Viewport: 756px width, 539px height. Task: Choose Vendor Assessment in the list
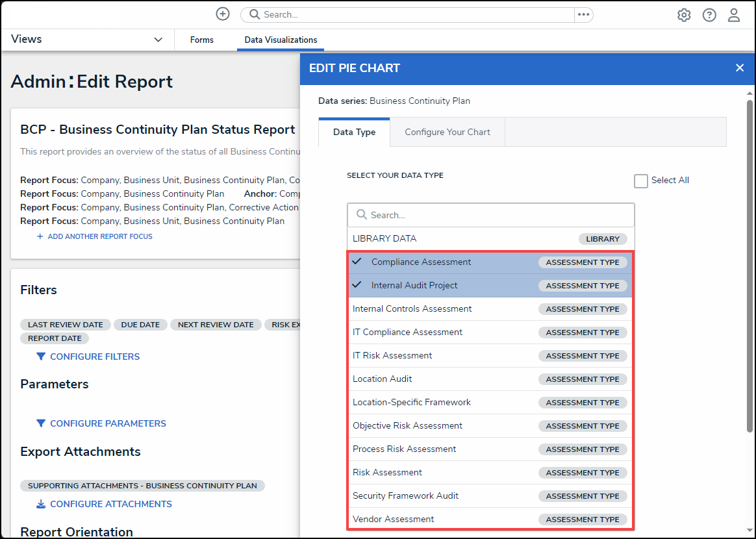pos(394,520)
